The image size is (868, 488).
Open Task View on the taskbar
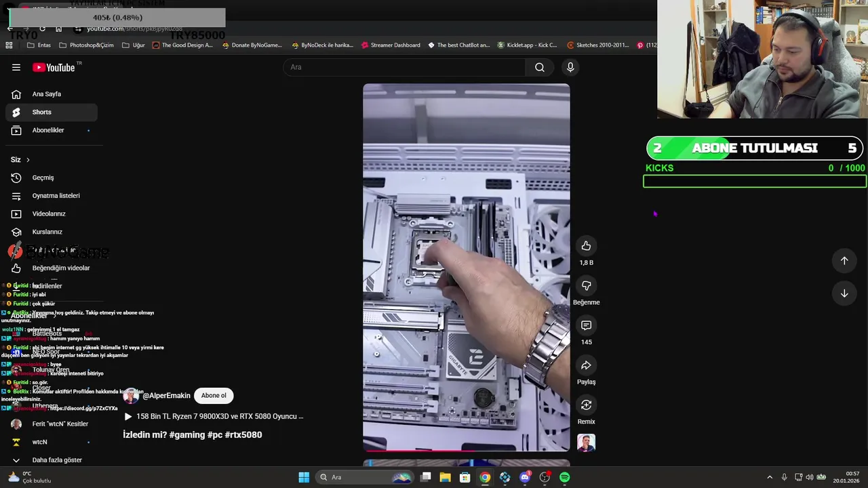click(x=425, y=477)
